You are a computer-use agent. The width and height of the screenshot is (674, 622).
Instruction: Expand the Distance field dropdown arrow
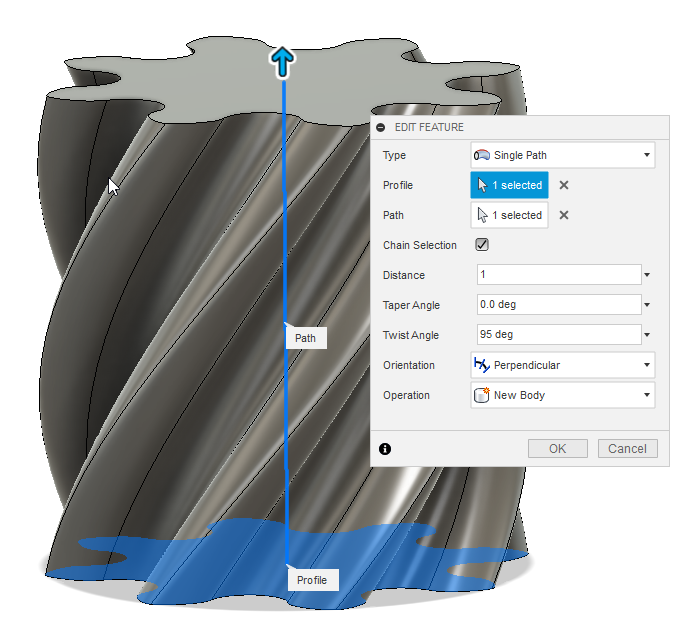click(647, 275)
